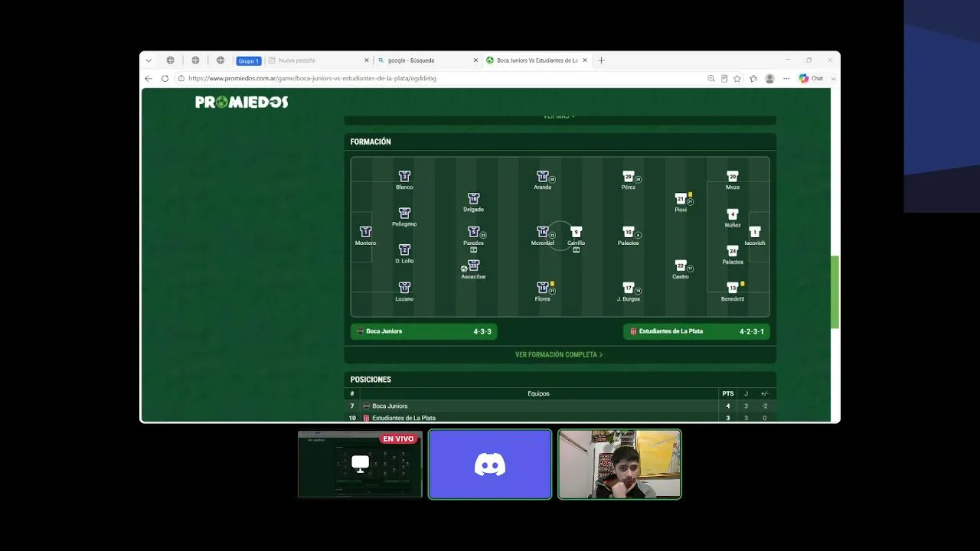Expand the chevron next to Copilot Chat
Viewport: 980px width, 551px height.
click(833, 78)
